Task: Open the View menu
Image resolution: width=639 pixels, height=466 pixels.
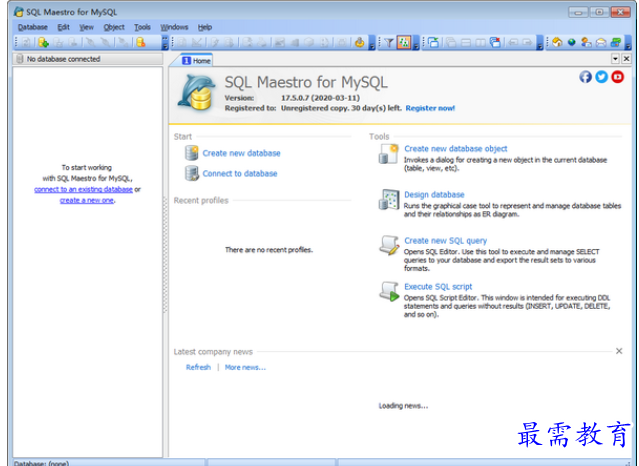Action: 86,27
